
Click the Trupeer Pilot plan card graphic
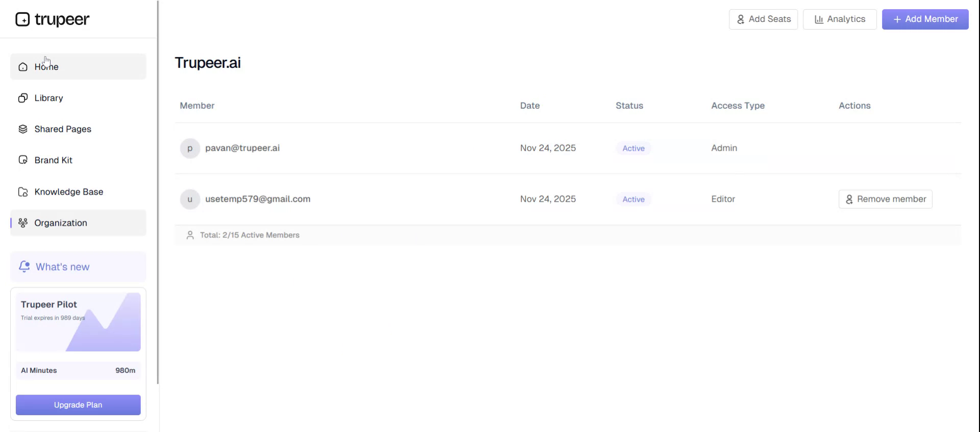tap(78, 322)
